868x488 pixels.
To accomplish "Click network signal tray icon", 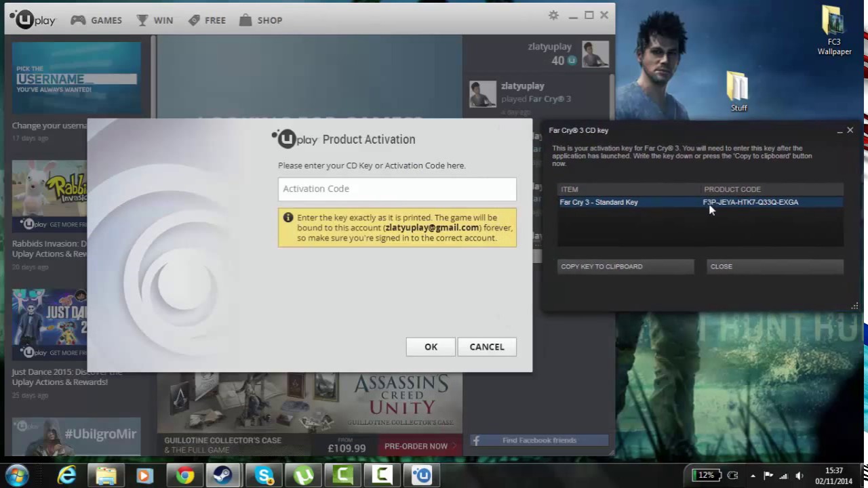I will coord(784,476).
